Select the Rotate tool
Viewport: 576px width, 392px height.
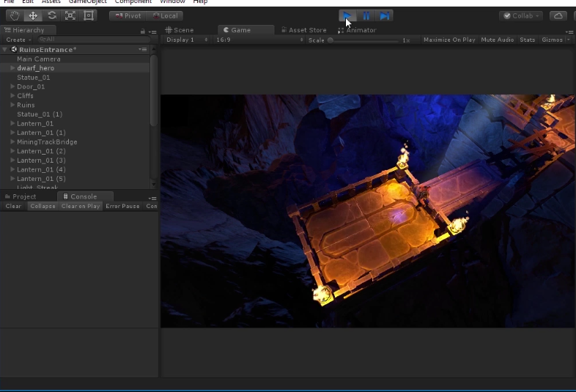52,15
